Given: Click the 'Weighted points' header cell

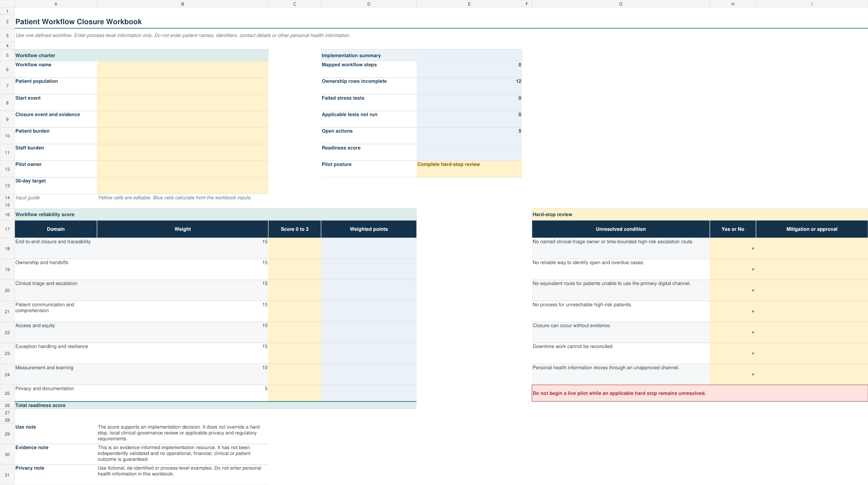Looking at the screenshot, I should (x=369, y=229).
